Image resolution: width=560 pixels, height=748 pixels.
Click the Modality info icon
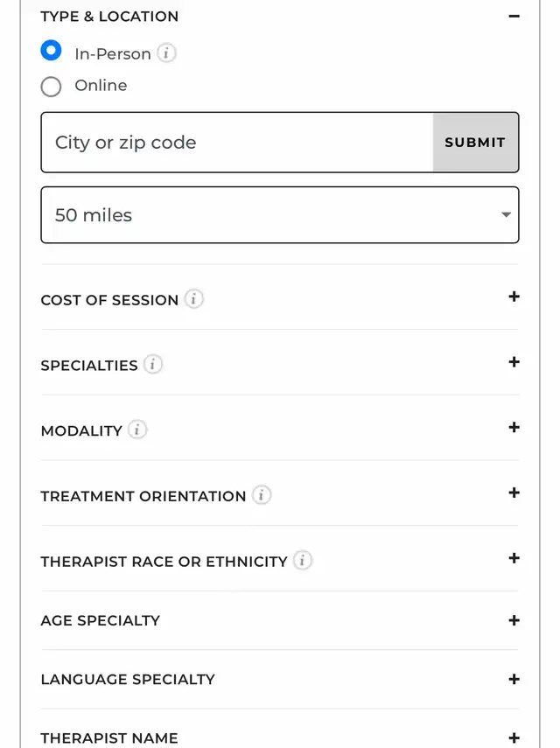click(x=137, y=430)
